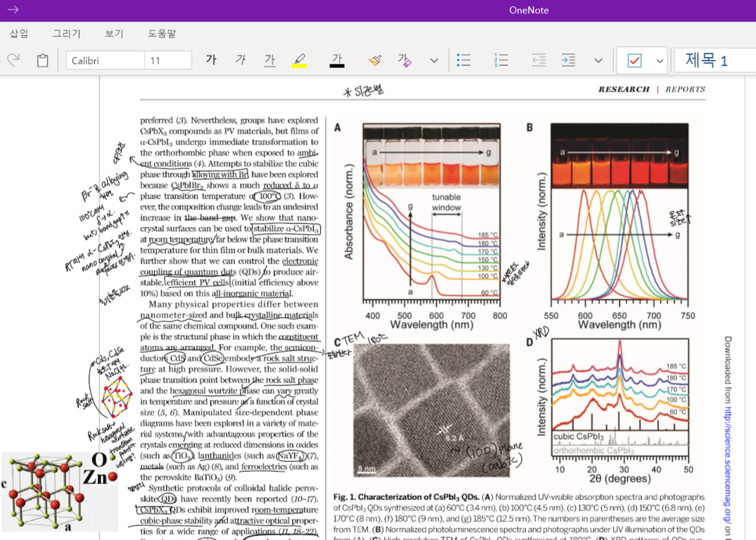This screenshot has height=540, width=756.
Task: Click the 'Fig. 1. Characterization of CsPbI3 QDs' caption
Action: 406,497
